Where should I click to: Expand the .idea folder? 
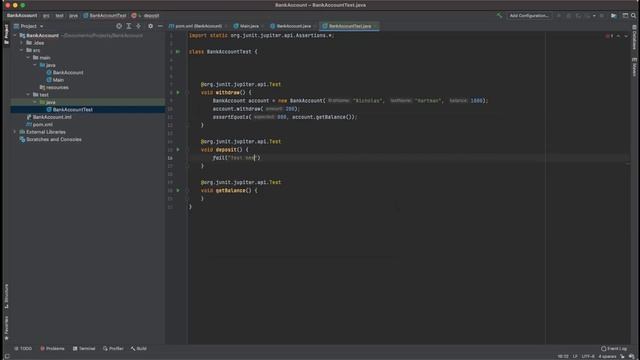click(x=22, y=43)
